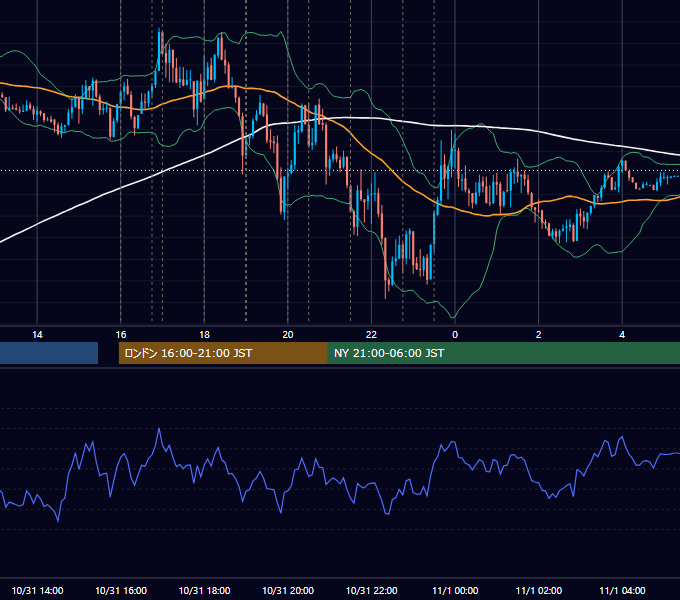Click the ロンドン 16:00-21:00 JST session bar
Screen dimensions: 680x600
(x=223, y=353)
